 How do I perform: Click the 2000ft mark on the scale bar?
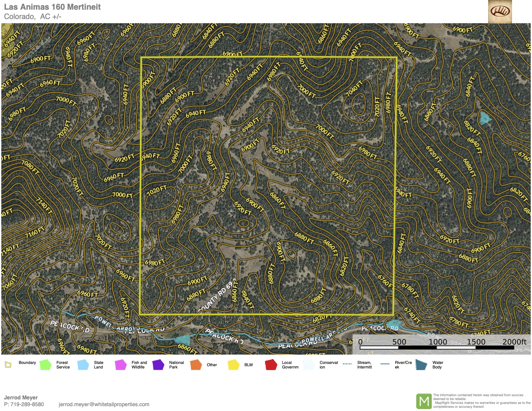(x=514, y=342)
